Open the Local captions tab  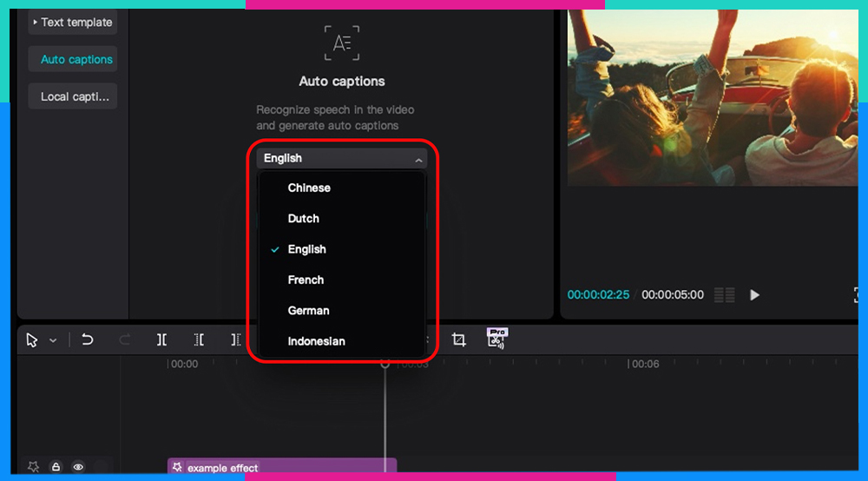click(73, 96)
